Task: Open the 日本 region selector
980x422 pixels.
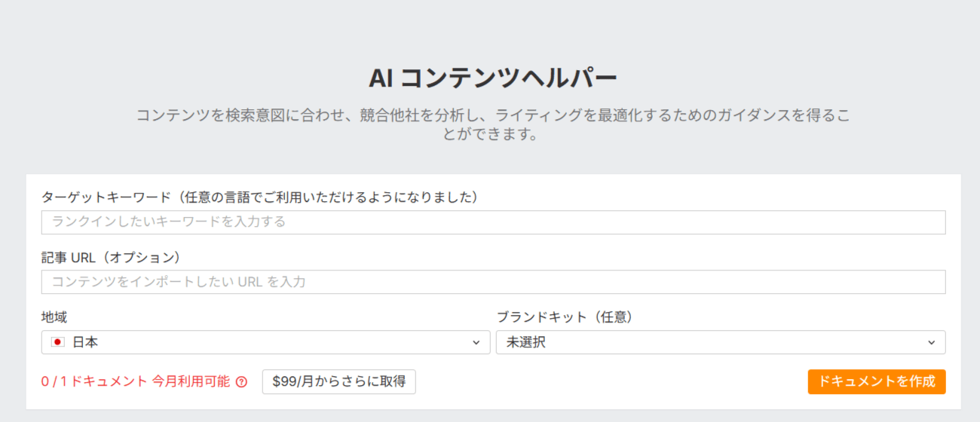Action: point(265,342)
